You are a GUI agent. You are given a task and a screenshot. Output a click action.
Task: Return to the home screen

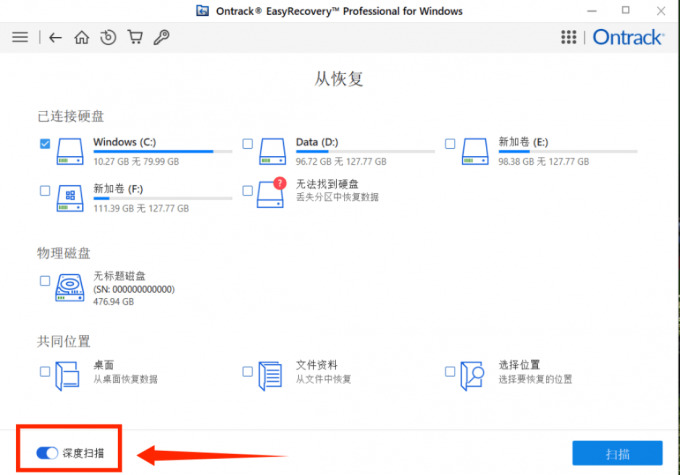(x=82, y=37)
